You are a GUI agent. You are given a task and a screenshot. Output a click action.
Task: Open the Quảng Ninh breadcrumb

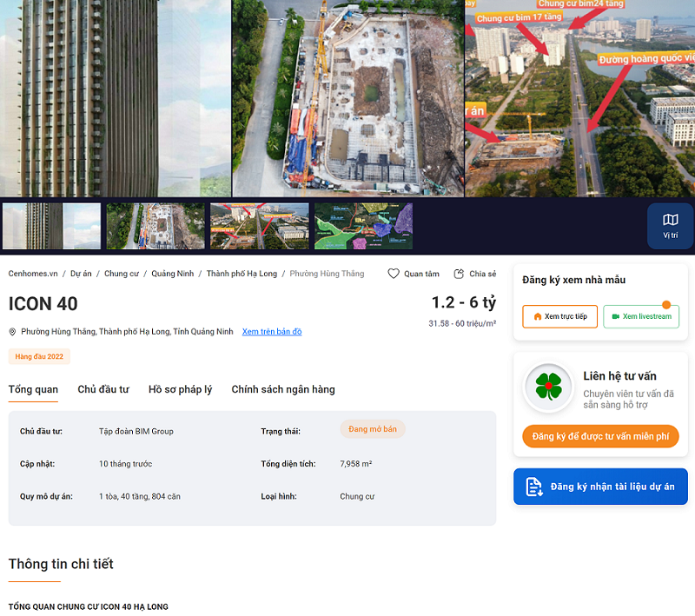click(x=173, y=274)
